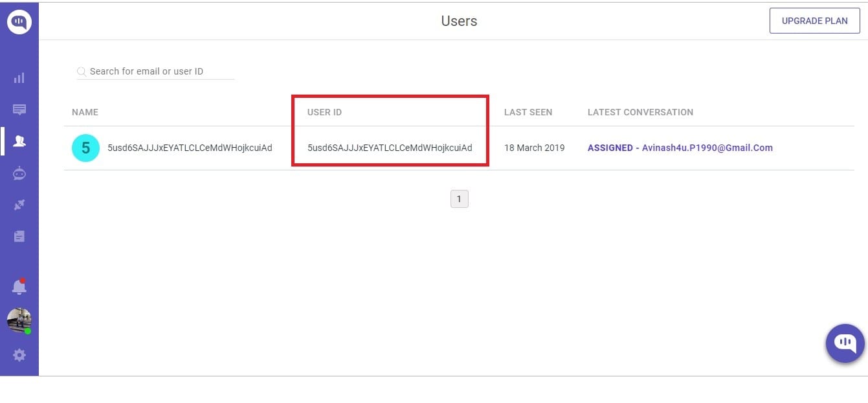868x403 pixels.
Task: Click the USER ID column header
Action: tap(324, 112)
